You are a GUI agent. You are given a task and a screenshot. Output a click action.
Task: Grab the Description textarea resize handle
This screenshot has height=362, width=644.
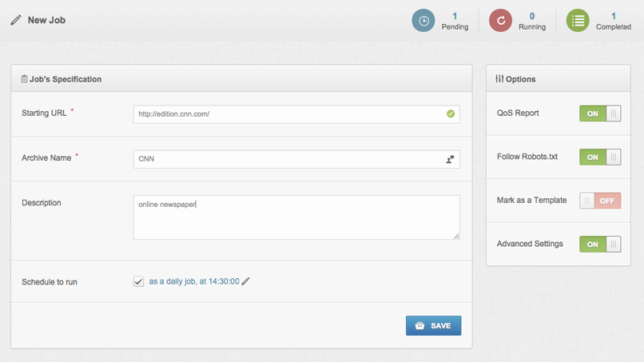pos(456,236)
